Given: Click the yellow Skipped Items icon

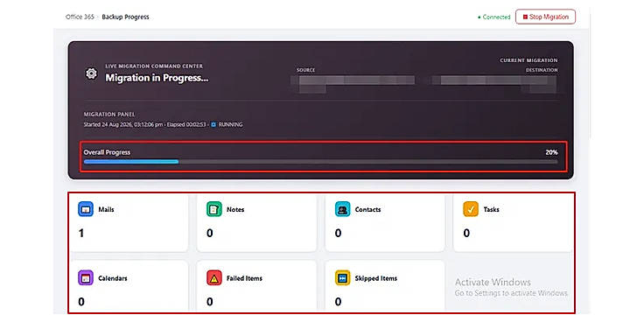Looking at the screenshot, I should [342, 278].
